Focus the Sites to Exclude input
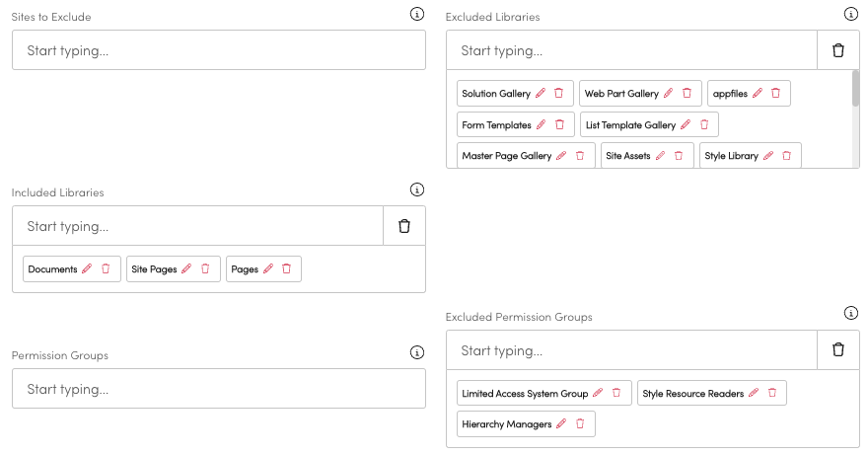 (x=218, y=50)
